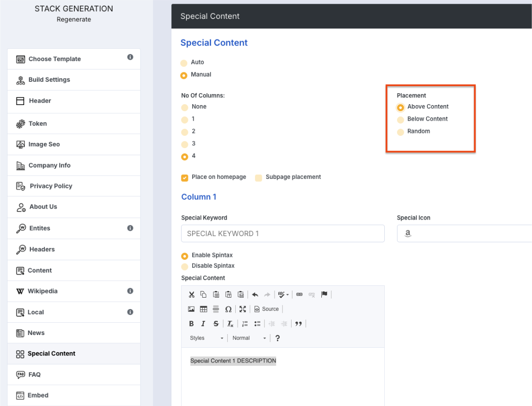Go to the FAQ section

coord(74,375)
